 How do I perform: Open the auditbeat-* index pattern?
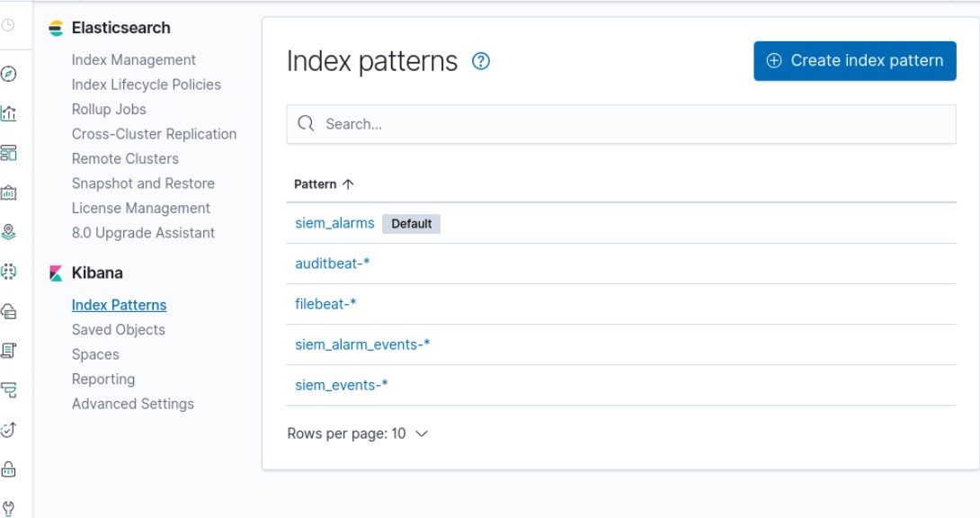(333, 263)
